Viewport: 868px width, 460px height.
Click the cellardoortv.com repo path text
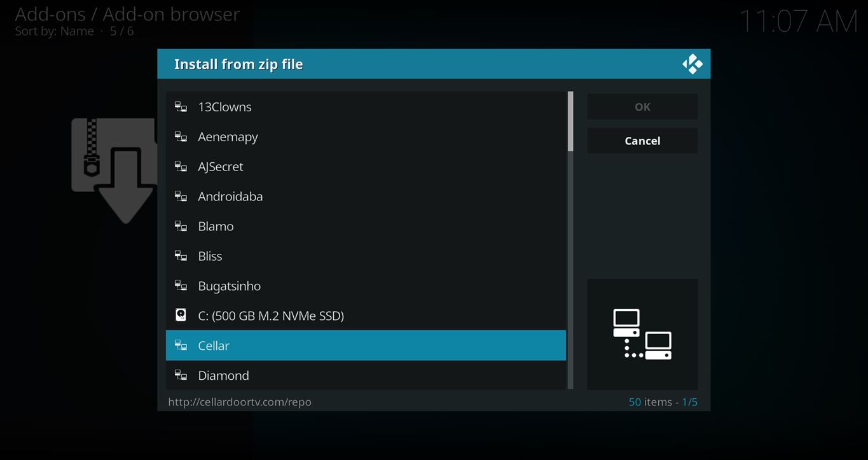240,402
